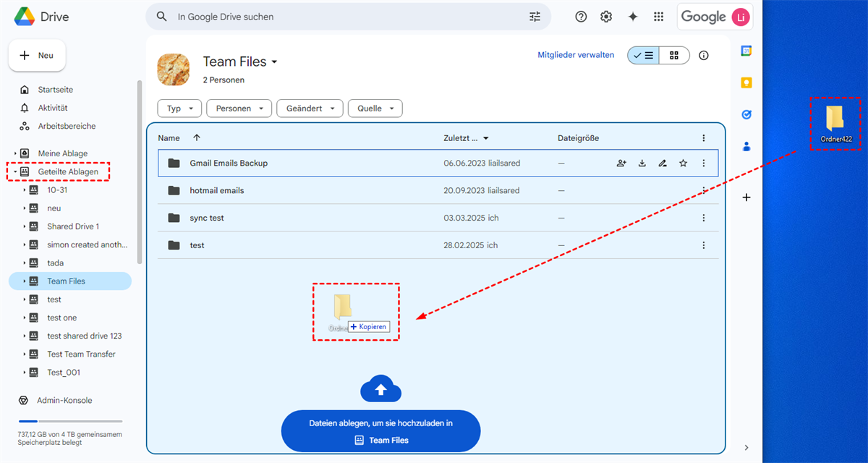Image resolution: width=868 pixels, height=463 pixels.
Task: Share the Gmail Emails Backup folder
Action: point(621,163)
